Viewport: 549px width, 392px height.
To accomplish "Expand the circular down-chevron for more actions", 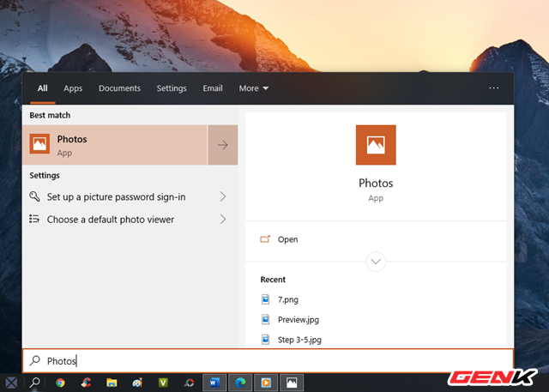I will coord(376,262).
